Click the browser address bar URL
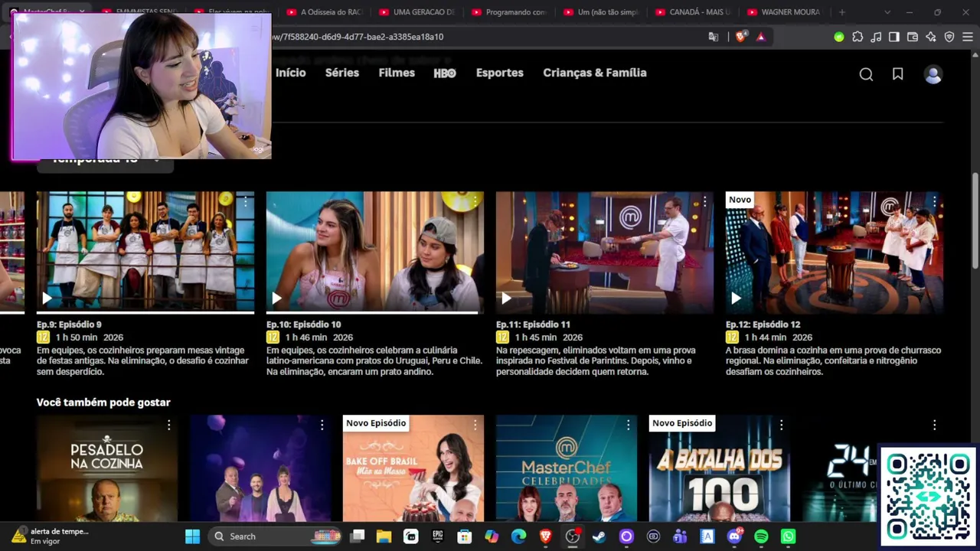The image size is (980, 551). pyautogui.click(x=358, y=37)
